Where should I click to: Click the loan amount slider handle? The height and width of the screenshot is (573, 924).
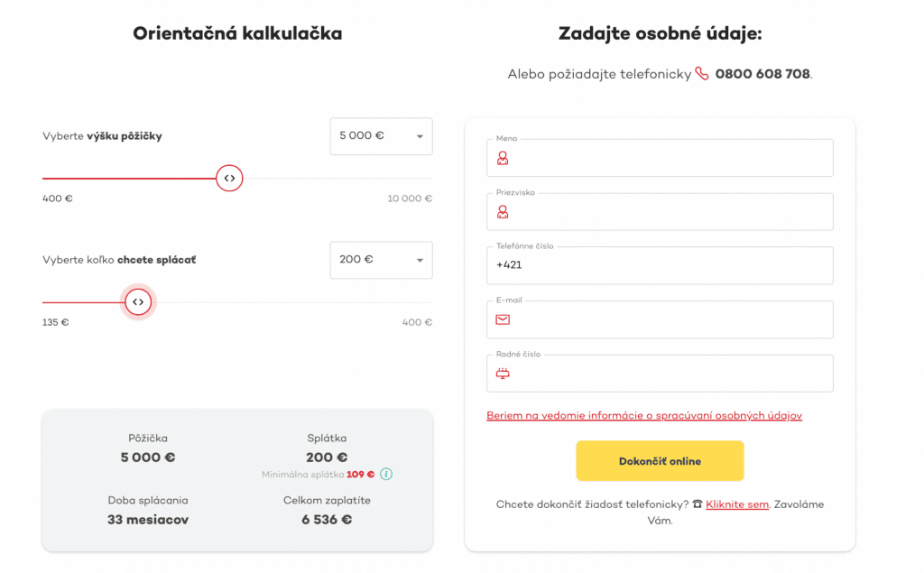click(x=230, y=179)
